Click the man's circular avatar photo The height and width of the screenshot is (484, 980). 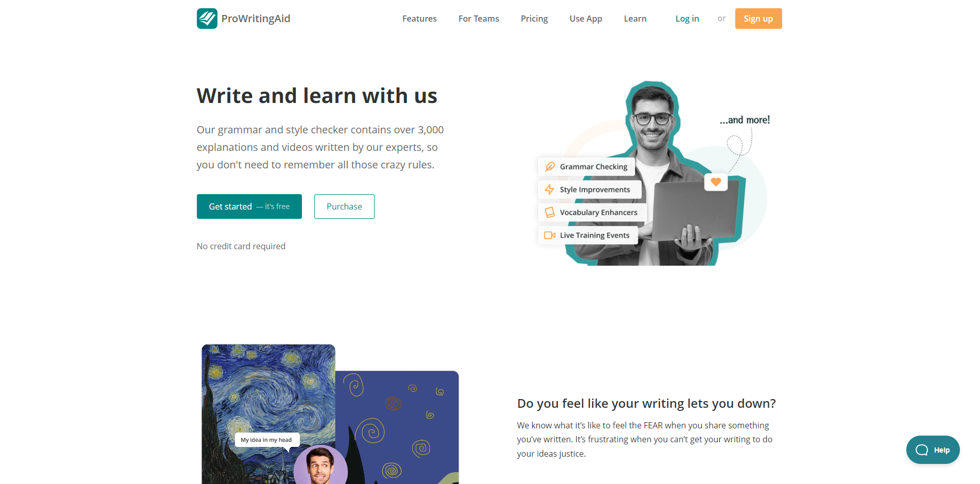(x=320, y=465)
